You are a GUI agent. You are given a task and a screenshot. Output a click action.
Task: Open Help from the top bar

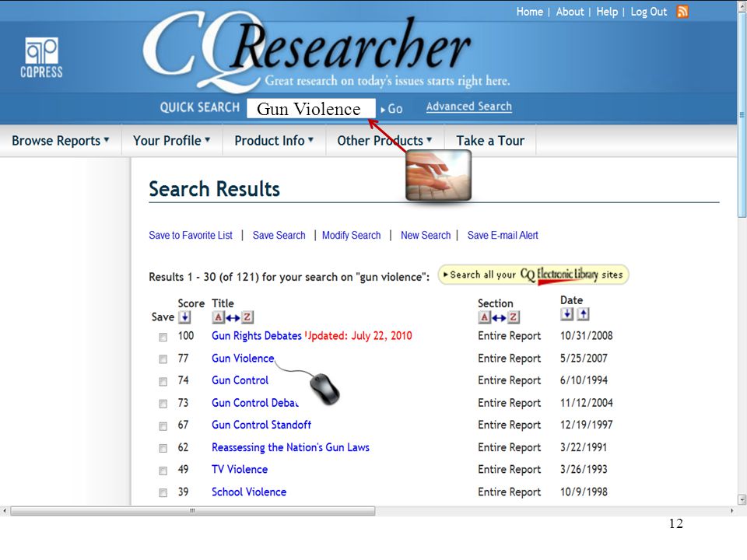coord(607,12)
